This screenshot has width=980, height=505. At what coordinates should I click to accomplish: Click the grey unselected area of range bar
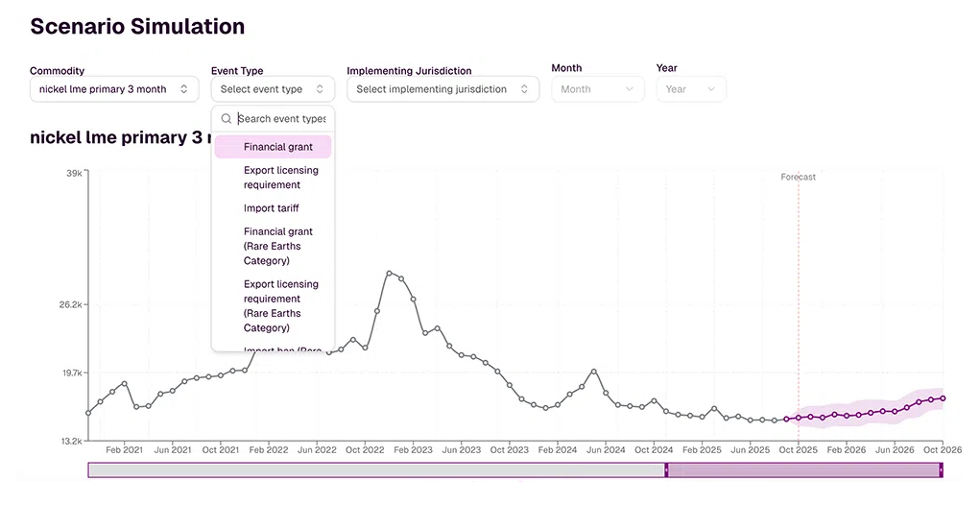pos(376,469)
